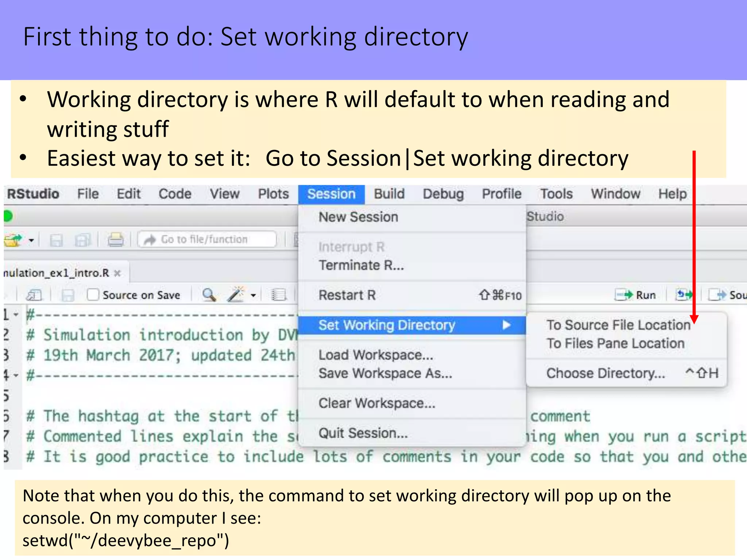
Task: Select Quit Session... entry
Action: coord(412,433)
